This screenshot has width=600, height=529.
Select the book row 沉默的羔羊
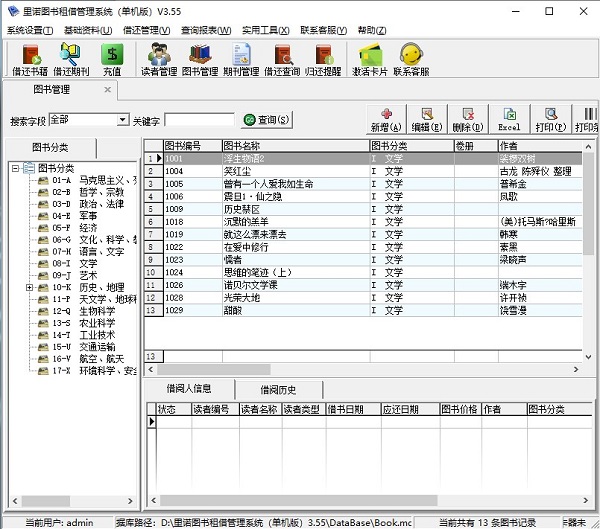(363, 222)
